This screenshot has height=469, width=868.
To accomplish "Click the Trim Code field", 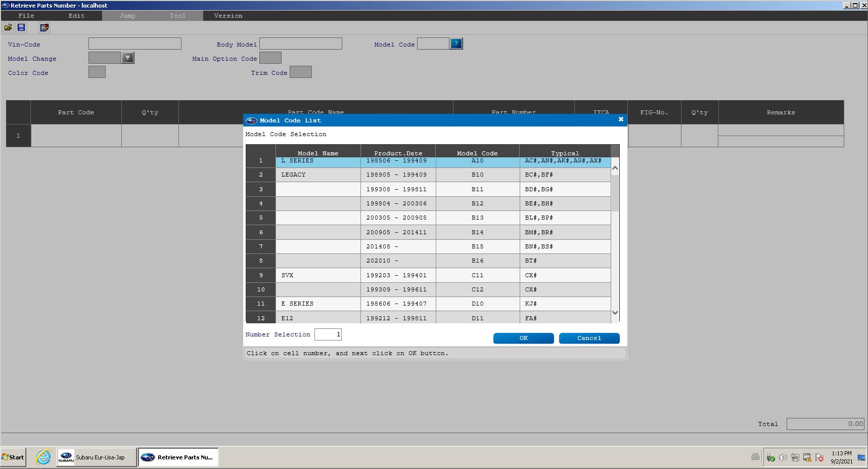I will point(301,72).
